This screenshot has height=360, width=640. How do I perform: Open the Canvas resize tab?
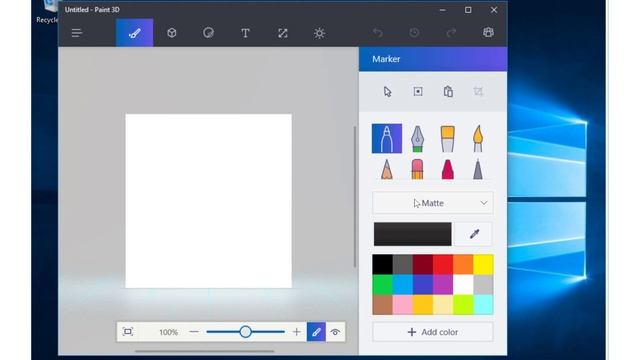[x=282, y=33]
